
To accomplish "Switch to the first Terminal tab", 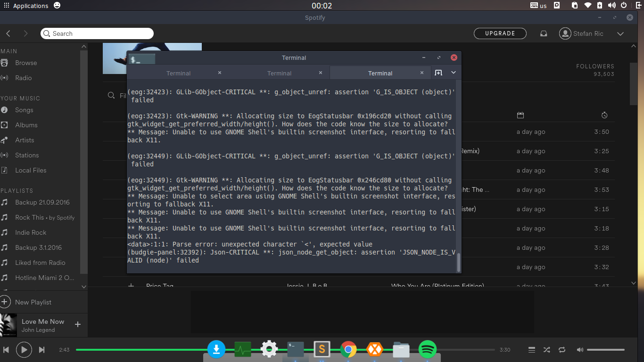I will [x=178, y=73].
